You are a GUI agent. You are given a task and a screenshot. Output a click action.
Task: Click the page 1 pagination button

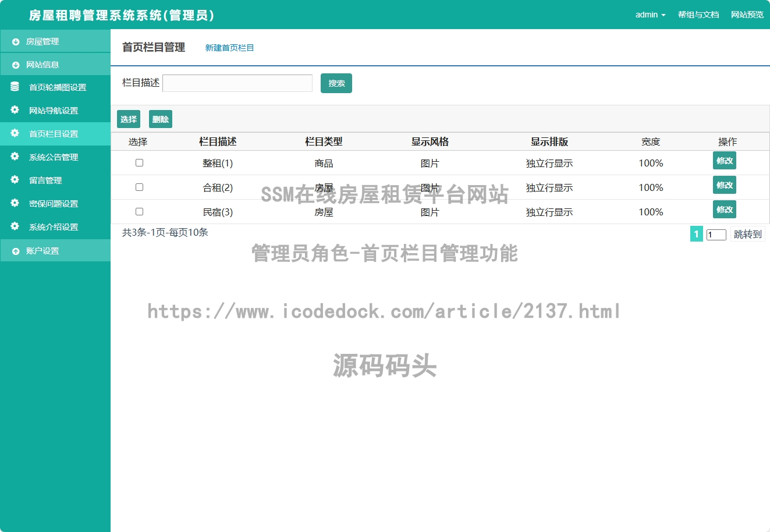(x=696, y=234)
